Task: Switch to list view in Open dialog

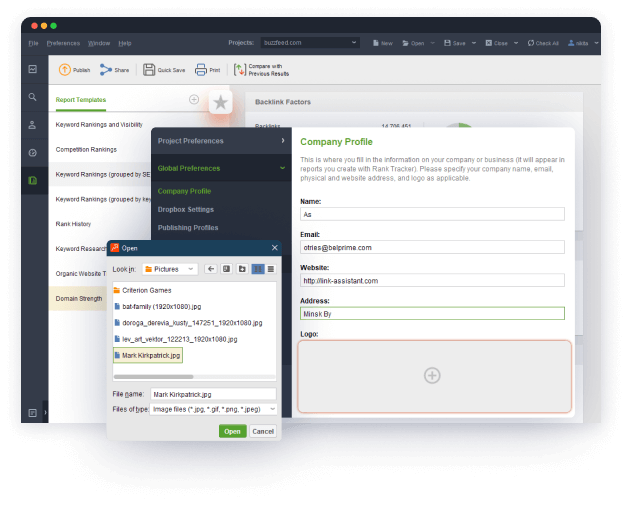Action: tap(258, 269)
